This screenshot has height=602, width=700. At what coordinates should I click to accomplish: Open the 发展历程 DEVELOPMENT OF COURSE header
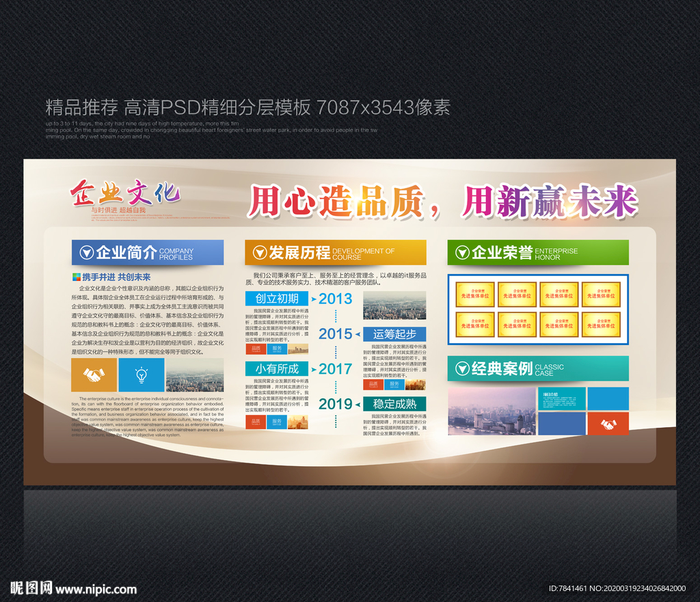[336, 253]
